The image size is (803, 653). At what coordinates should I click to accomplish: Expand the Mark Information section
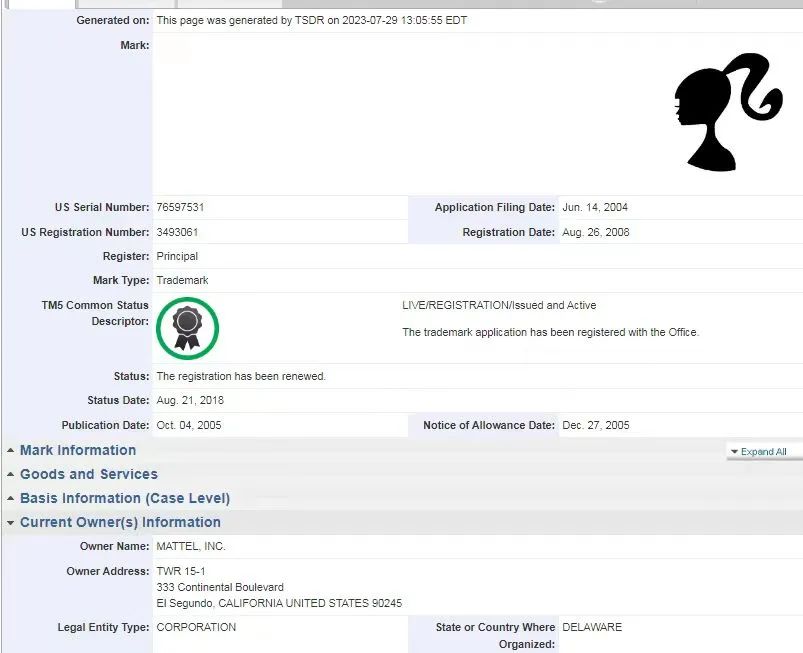pos(78,450)
